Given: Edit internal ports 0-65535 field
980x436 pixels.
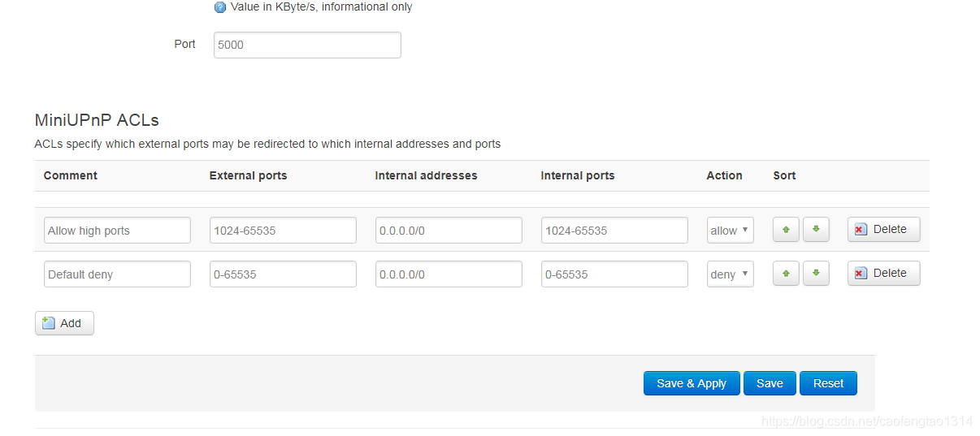Looking at the screenshot, I should [x=614, y=274].
